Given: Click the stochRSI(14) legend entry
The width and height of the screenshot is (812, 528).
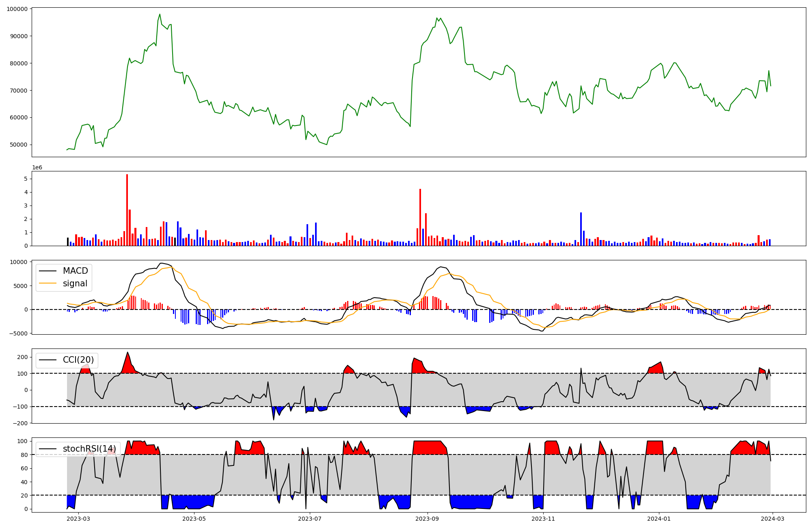Looking at the screenshot, I should (89, 449).
